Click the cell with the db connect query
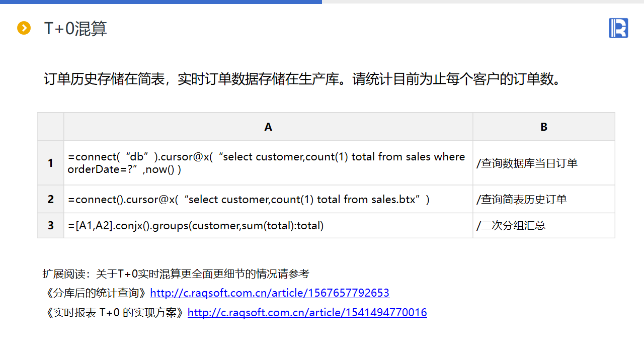The height and width of the screenshot is (362, 644). pyautogui.click(x=267, y=163)
